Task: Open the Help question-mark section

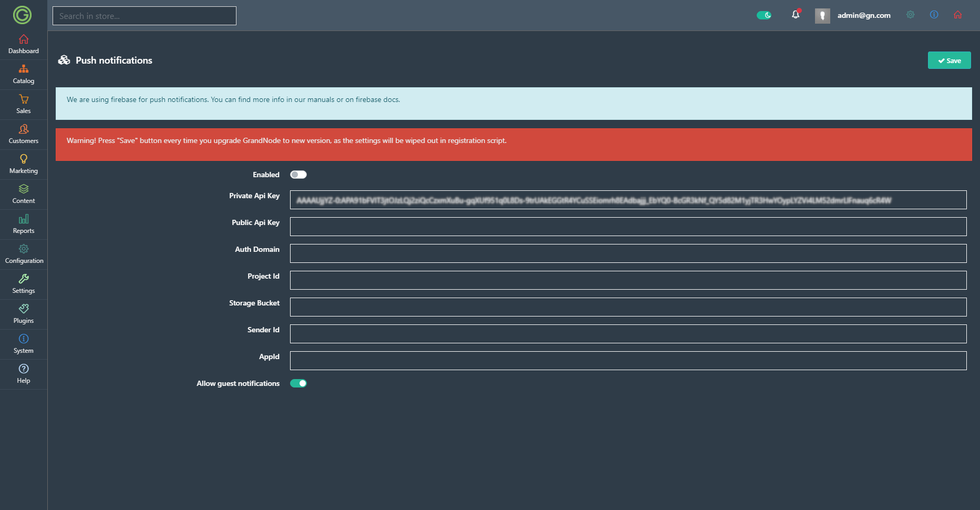Action: [x=24, y=374]
